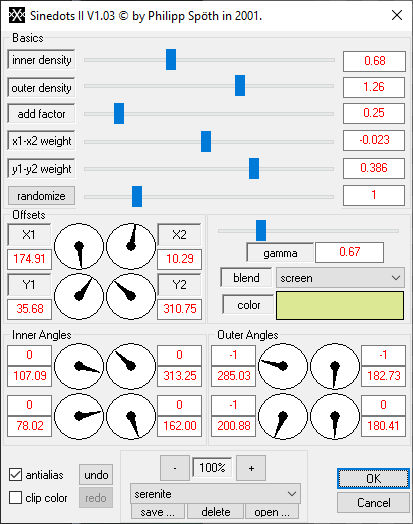Expand the serenite preset dropdown
The height and width of the screenshot is (524, 413).
tap(215, 493)
